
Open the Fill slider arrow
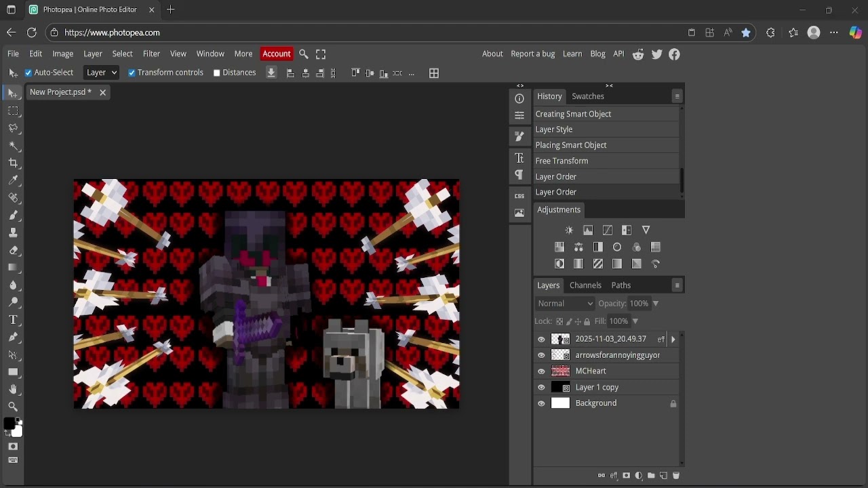pyautogui.click(x=635, y=321)
